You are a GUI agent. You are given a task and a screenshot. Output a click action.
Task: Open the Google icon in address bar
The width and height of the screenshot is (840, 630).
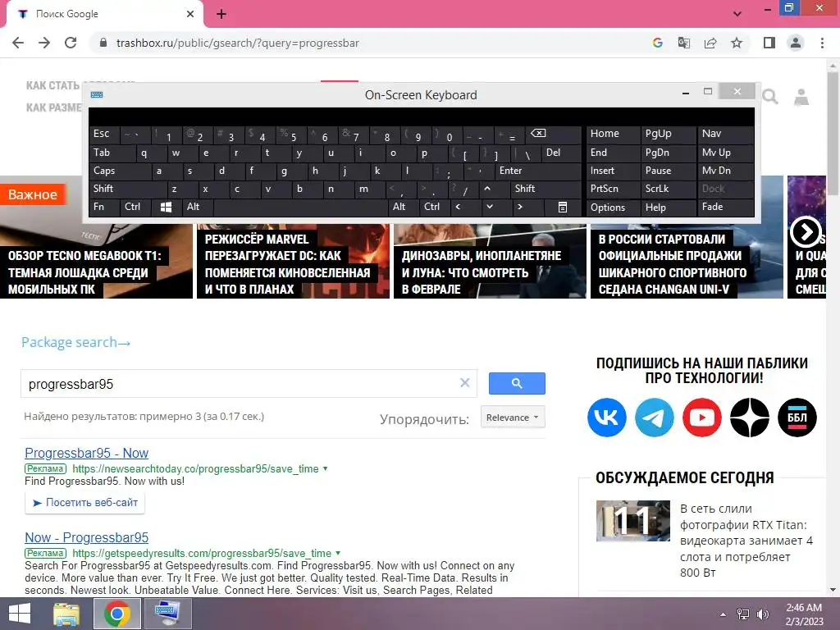657,43
